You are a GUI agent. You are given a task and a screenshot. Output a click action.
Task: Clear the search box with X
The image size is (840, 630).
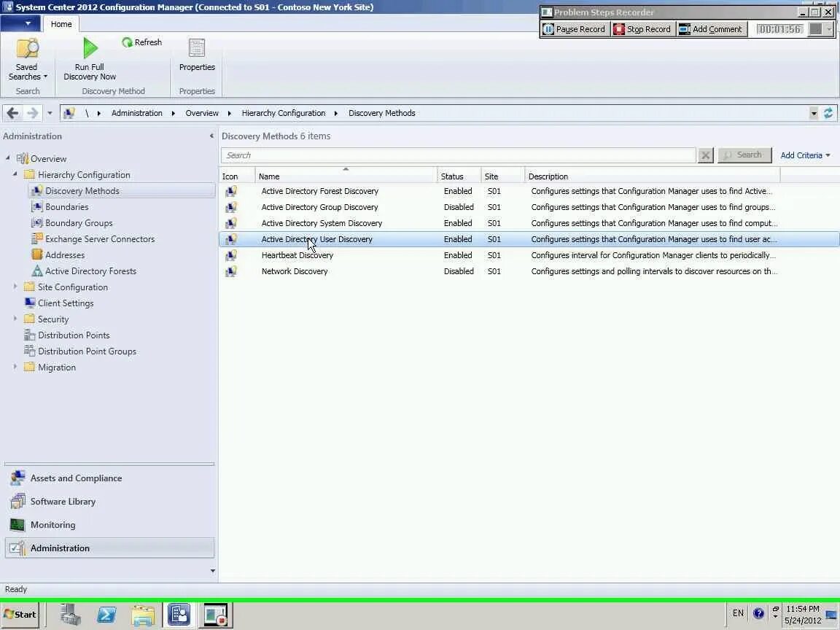click(706, 155)
